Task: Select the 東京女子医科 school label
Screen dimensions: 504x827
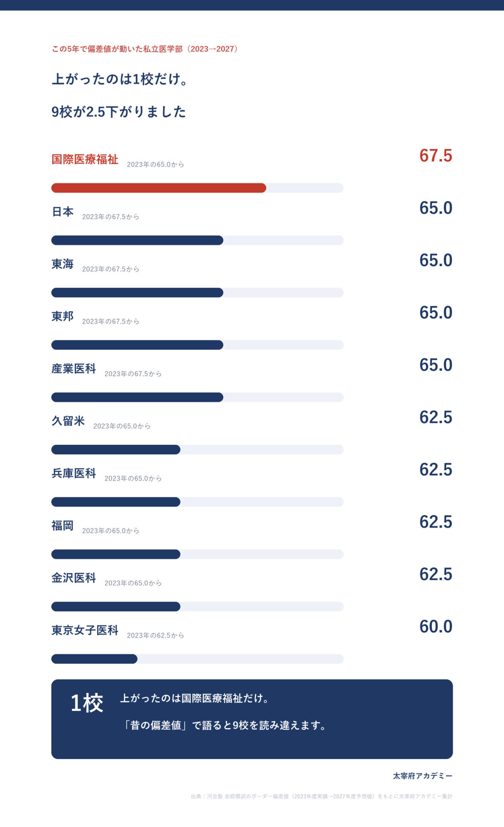Action: [x=85, y=630]
